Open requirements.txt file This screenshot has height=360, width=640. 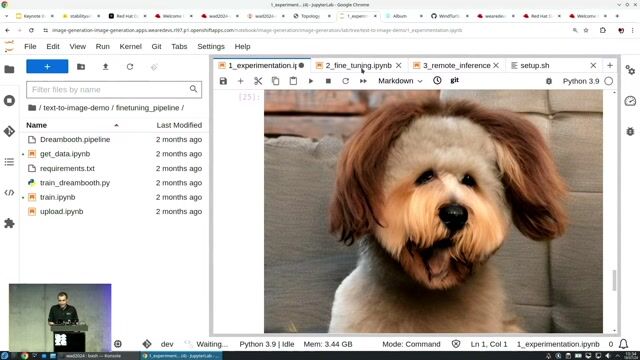click(67, 169)
